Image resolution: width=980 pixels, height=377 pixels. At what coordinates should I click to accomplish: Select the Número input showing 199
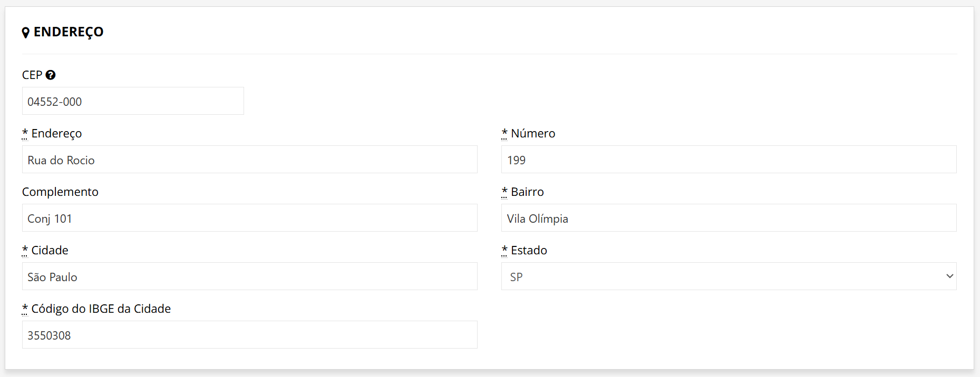729,160
